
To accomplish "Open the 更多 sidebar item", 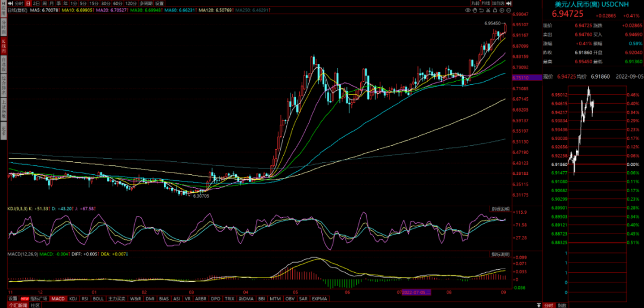I will point(4,131).
